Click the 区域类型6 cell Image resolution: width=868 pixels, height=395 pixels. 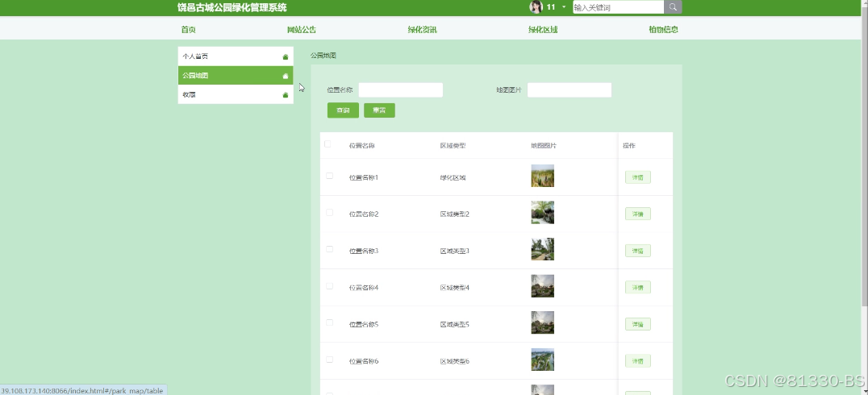point(454,361)
